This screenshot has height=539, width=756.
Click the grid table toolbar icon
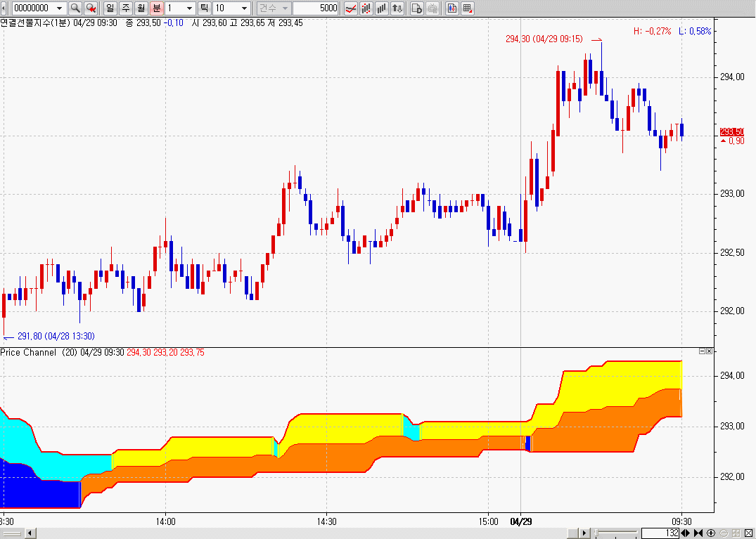point(467,8)
